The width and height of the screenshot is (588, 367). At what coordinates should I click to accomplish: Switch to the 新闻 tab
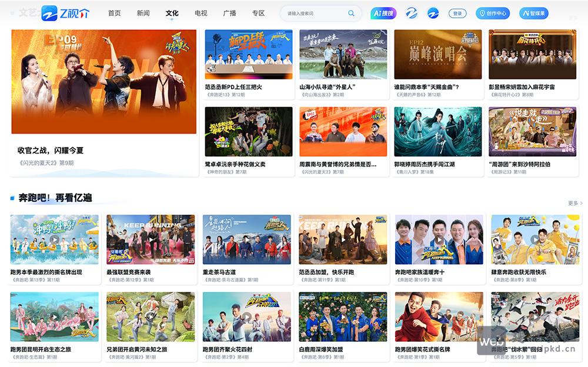tap(143, 13)
